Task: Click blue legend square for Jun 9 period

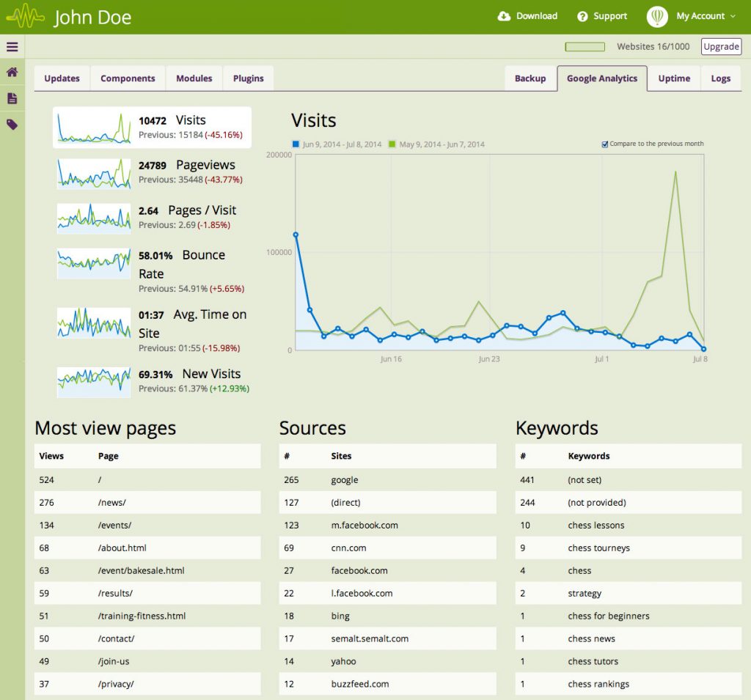Action: (x=296, y=144)
